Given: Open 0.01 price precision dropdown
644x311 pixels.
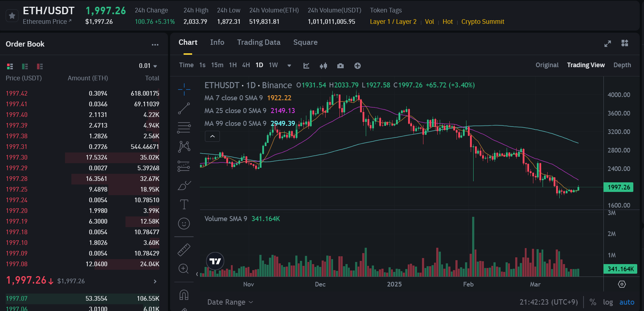Looking at the screenshot, I should [148, 66].
